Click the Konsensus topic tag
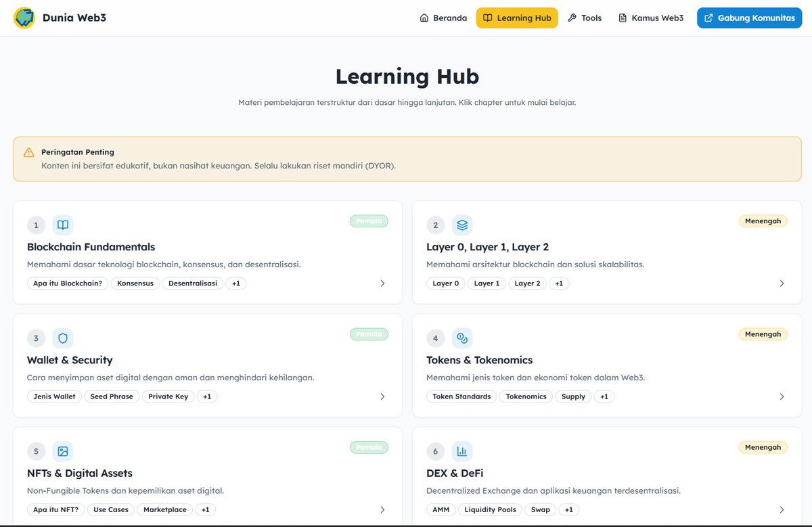Image resolution: width=812 pixels, height=527 pixels. [135, 283]
